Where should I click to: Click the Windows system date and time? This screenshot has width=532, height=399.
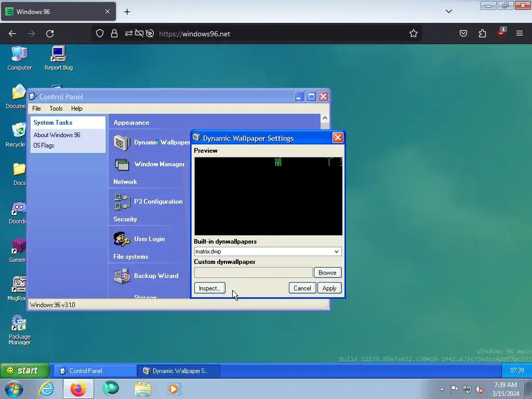(506, 389)
